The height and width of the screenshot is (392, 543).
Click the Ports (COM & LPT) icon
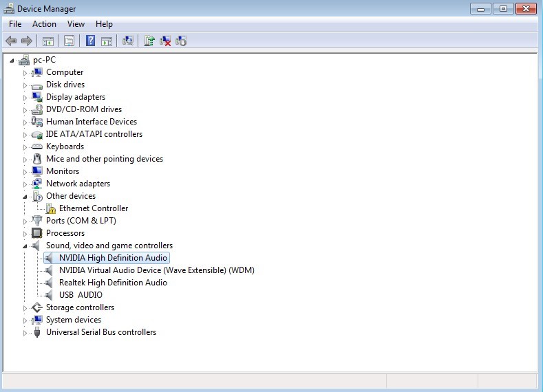coord(36,221)
